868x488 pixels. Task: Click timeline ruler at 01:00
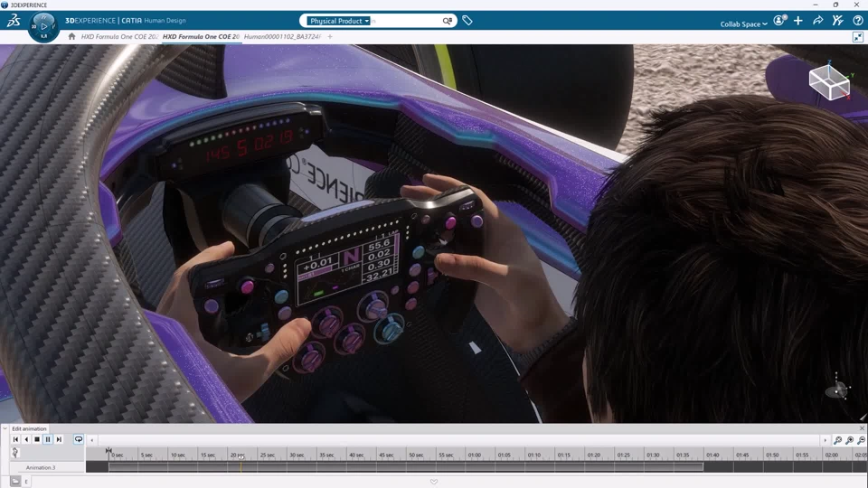click(475, 455)
